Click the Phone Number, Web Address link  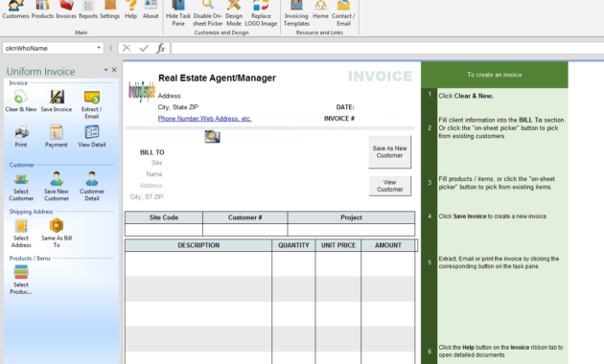204,119
